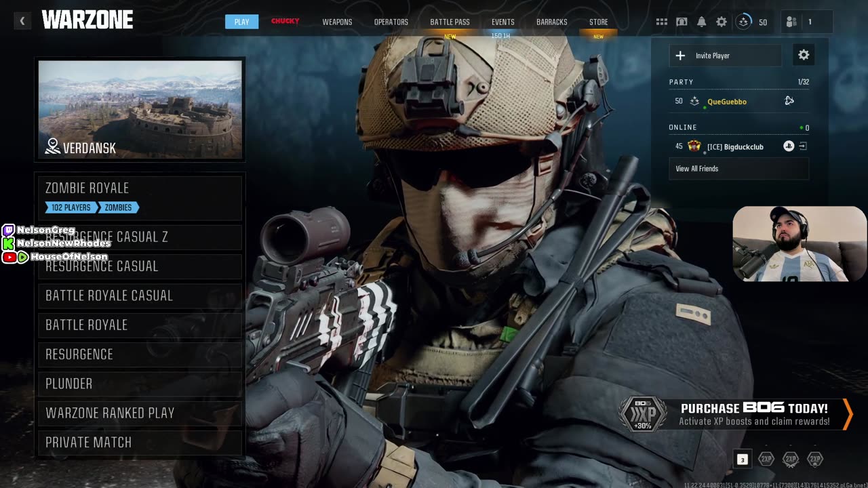Image resolution: width=868 pixels, height=488 pixels.
Task: Open Private Match
Action: tap(140, 442)
